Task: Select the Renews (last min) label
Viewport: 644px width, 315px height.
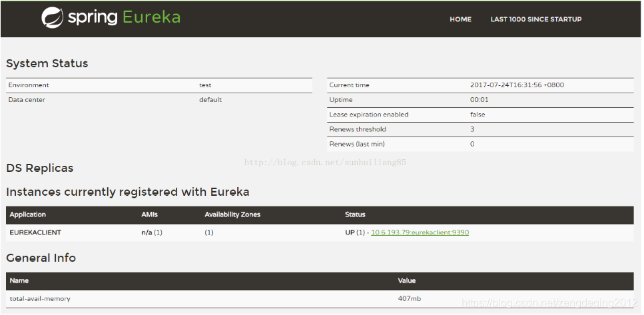Action: point(357,144)
